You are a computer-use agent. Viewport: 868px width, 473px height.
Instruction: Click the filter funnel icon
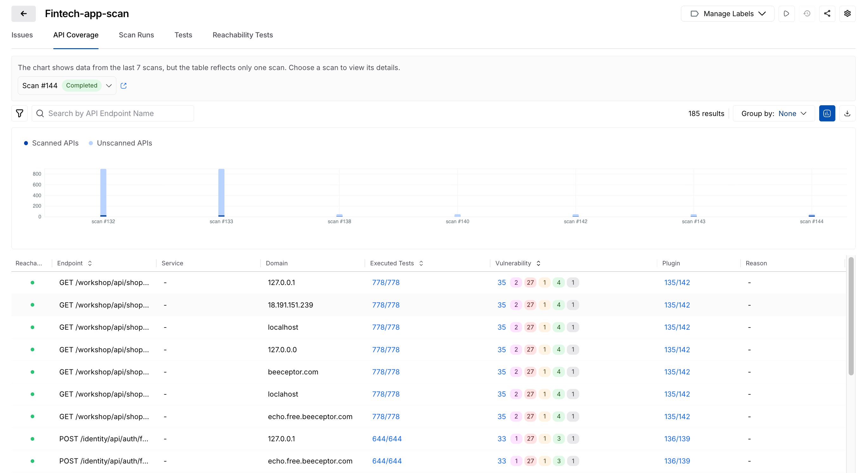tap(20, 113)
